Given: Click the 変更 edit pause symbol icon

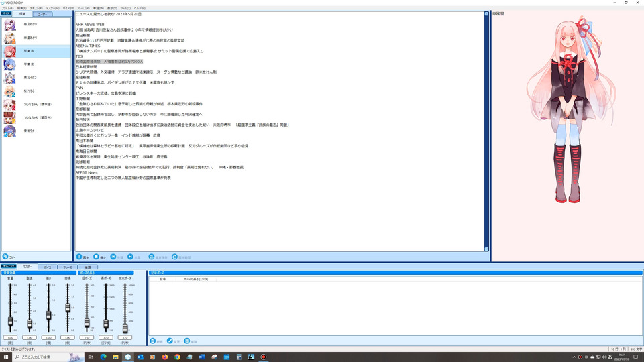Looking at the screenshot, I should click(170, 341).
